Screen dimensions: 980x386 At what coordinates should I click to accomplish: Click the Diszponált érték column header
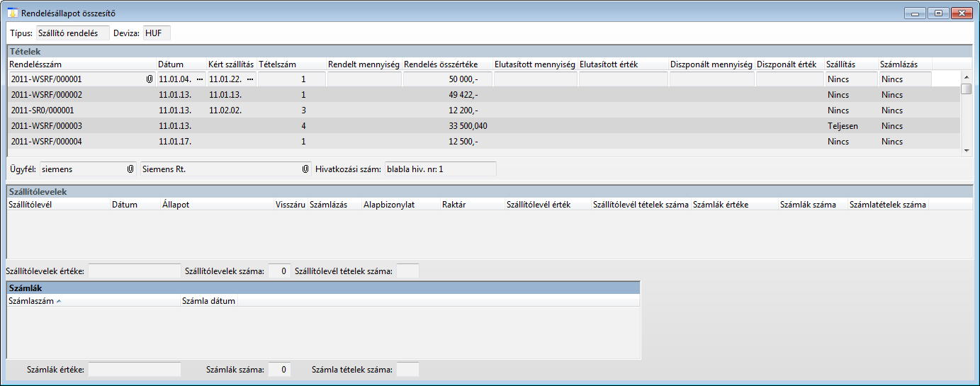[789, 64]
